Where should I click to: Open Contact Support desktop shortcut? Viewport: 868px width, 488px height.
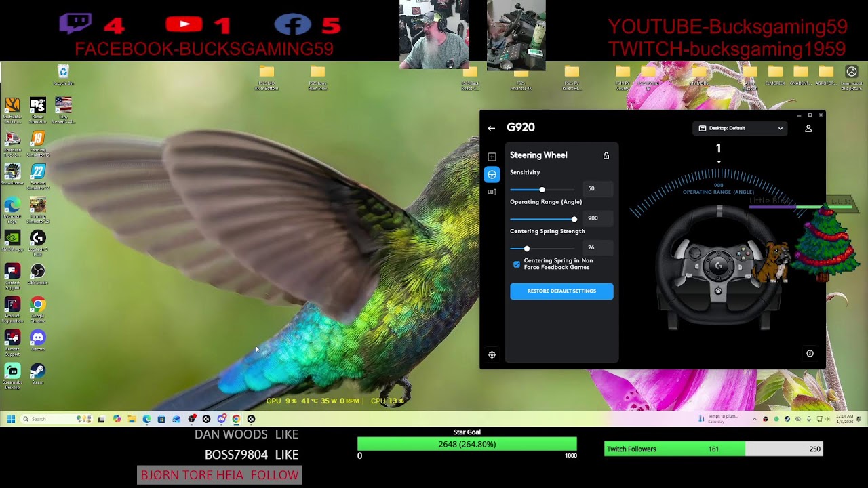point(12,275)
